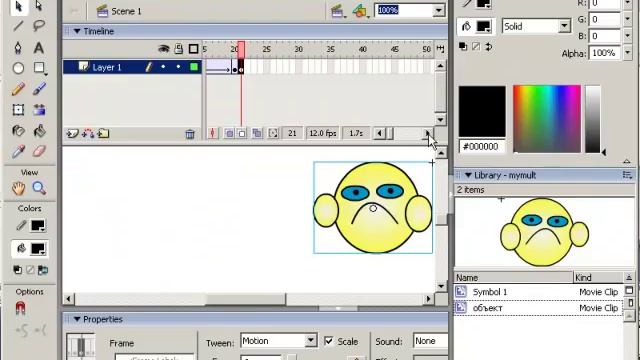Click the Tools panel stroke color swatch
This screenshot has width=640, height=360.
(38, 225)
